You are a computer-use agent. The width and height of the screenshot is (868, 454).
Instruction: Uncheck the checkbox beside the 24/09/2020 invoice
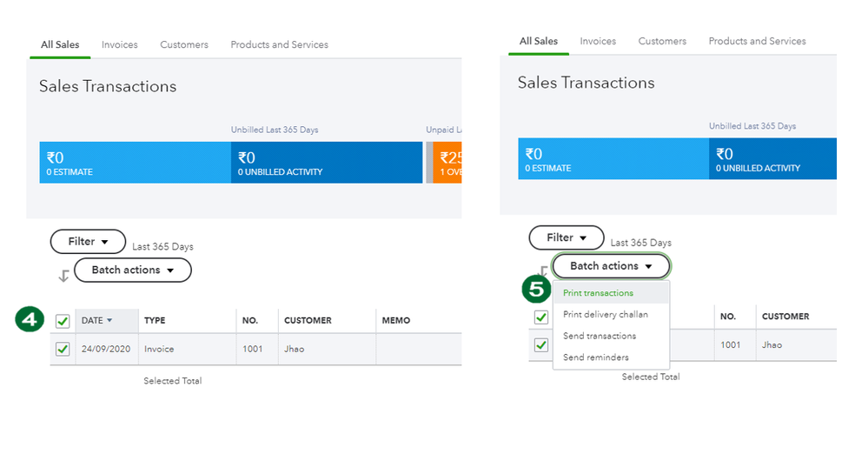(x=63, y=349)
